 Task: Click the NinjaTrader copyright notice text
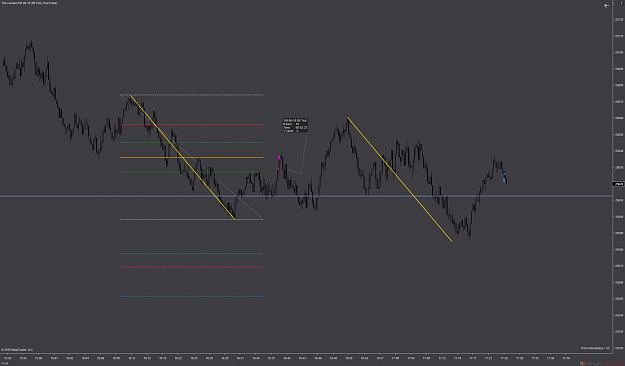pos(17,350)
